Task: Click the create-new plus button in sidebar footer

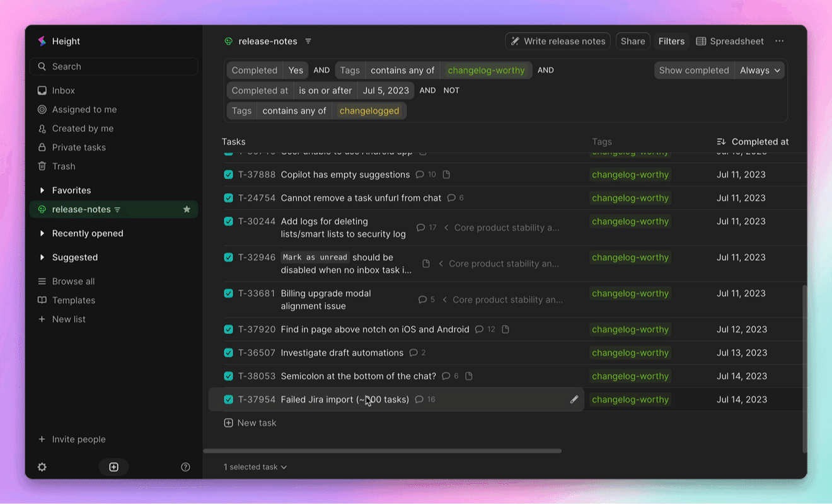Action: pyautogui.click(x=113, y=467)
